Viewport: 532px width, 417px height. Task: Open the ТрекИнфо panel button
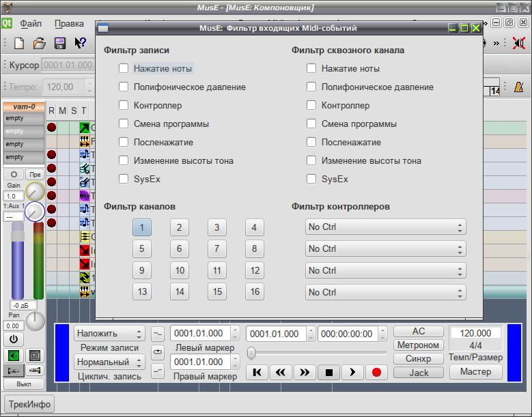[29, 404]
